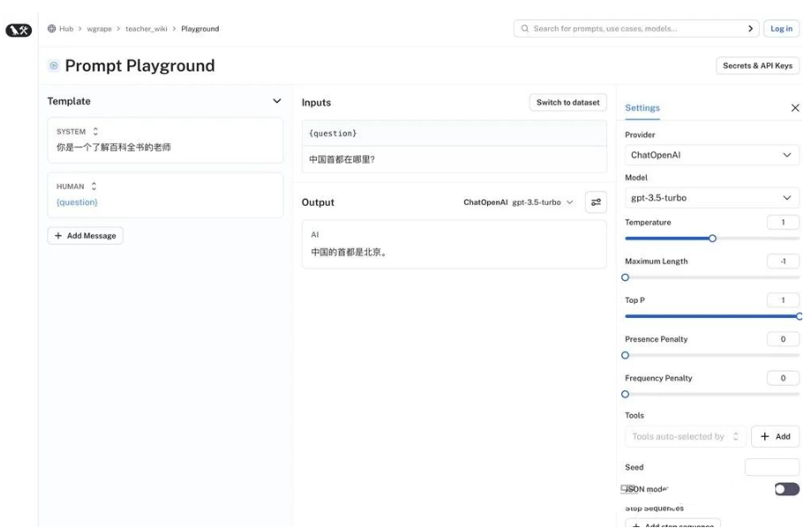The width and height of the screenshot is (812, 528).
Task: Open the Model gpt-3.5-turbo dropdown
Action: [712, 198]
